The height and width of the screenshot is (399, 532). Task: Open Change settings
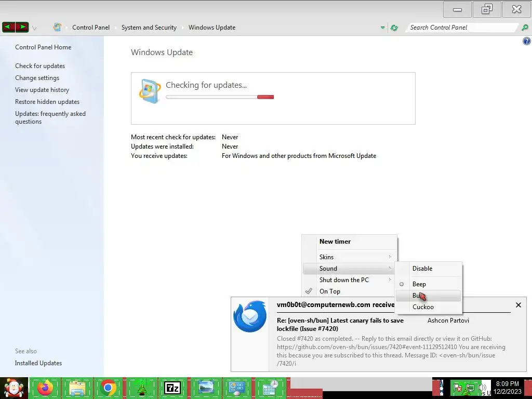tap(37, 78)
